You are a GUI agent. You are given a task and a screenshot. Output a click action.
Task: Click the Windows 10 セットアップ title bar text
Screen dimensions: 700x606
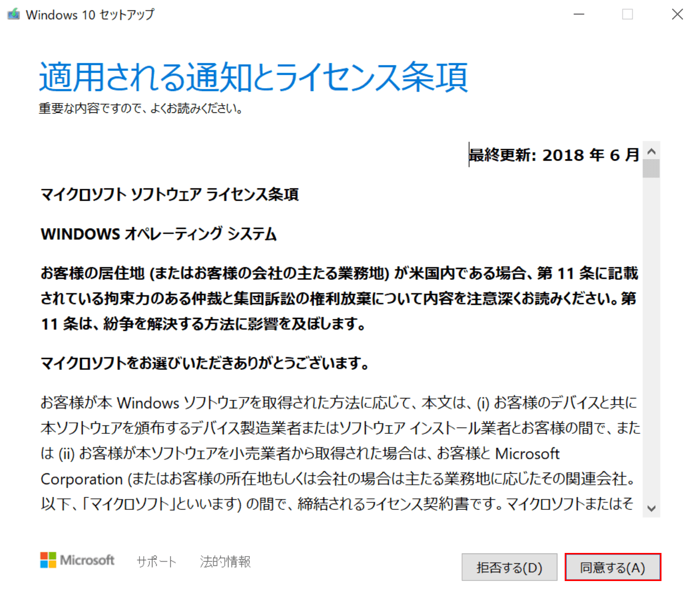click(90, 15)
